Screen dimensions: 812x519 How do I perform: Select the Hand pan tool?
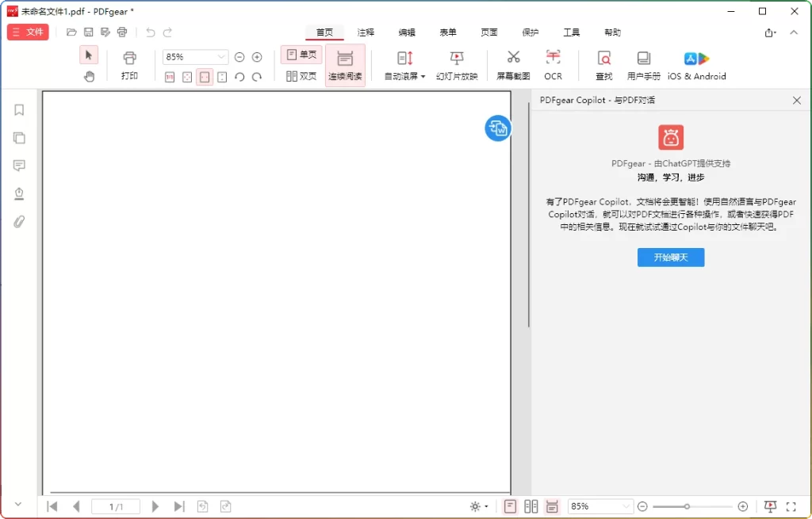[x=89, y=77]
